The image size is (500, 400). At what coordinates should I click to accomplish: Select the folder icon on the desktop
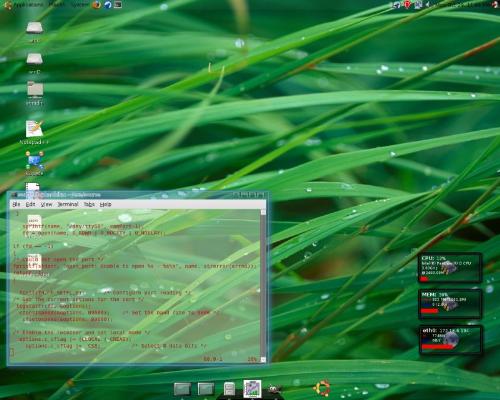(x=35, y=89)
